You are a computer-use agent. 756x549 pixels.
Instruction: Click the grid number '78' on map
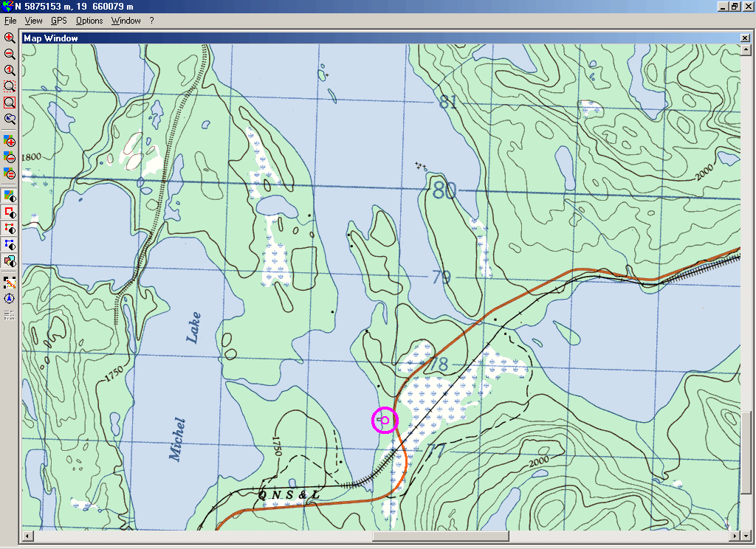tap(439, 364)
